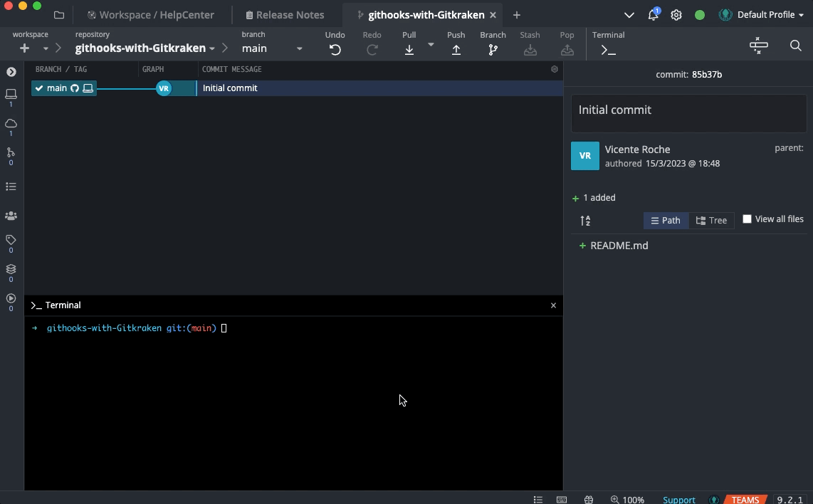Open the Terminal from the toolbar

click(x=608, y=49)
